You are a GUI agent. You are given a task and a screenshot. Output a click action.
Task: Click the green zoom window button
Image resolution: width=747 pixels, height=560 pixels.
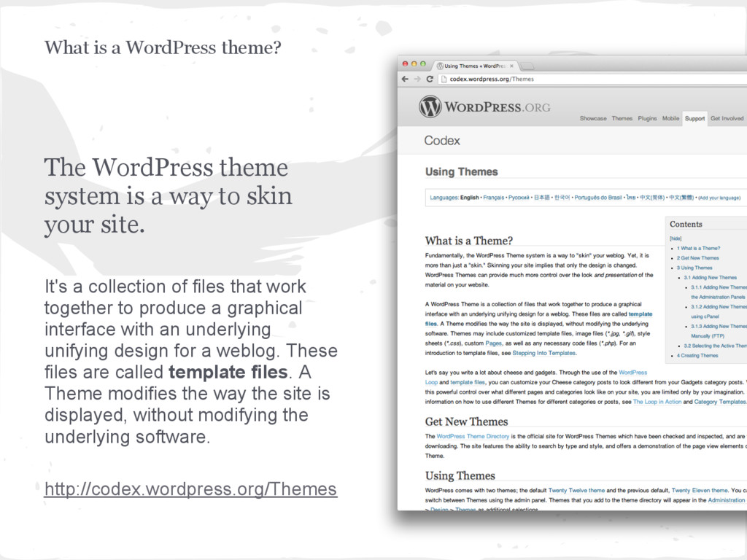tap(422, 64)
